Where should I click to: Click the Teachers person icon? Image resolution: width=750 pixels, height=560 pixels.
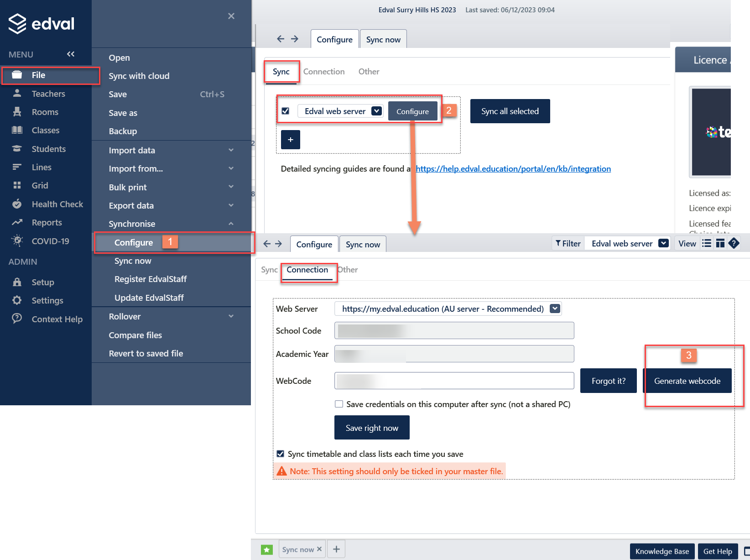click(x=17, y=94)
